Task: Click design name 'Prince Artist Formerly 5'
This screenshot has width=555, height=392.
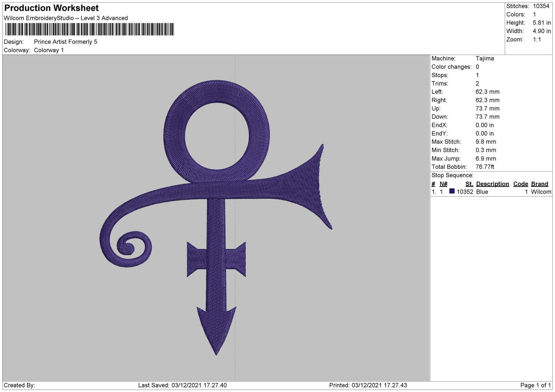Action: (66, 42)
